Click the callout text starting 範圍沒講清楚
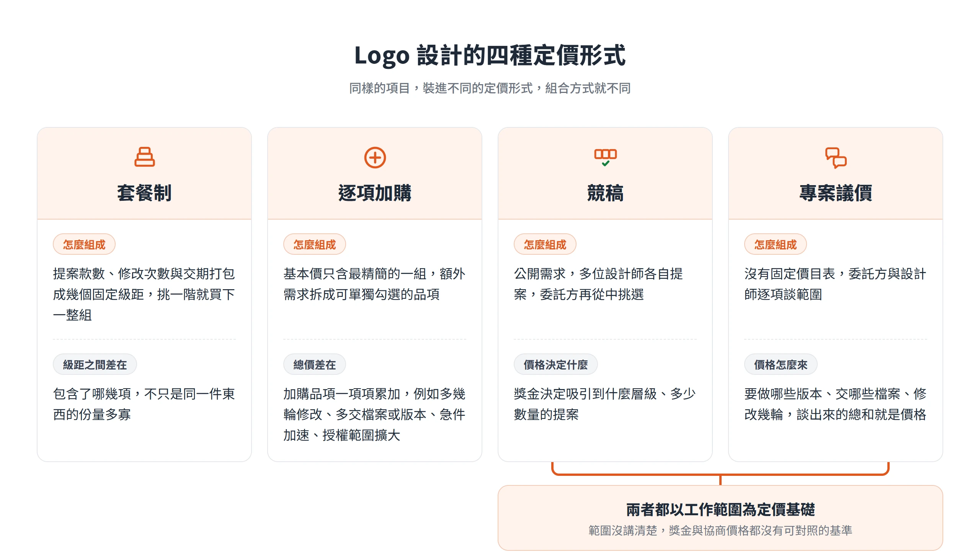Screen dimensions: 980x560 pyautogui.click(x=720, y=531)
